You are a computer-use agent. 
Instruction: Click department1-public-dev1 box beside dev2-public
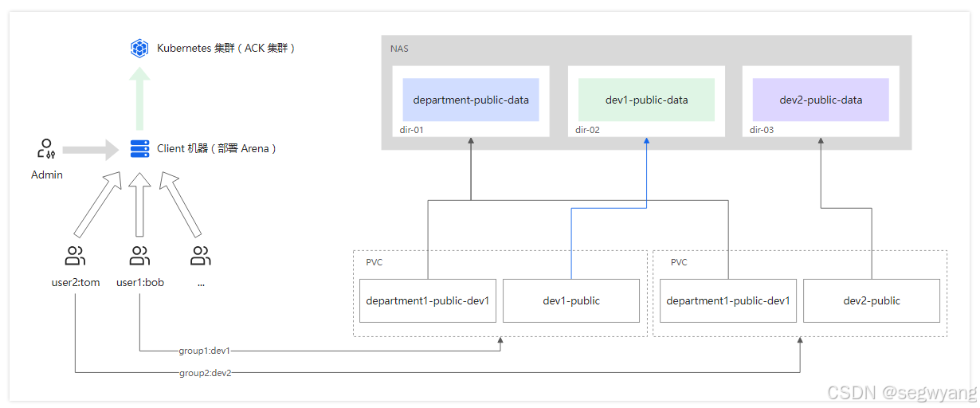pyautogui.click(x=728, y=300)
